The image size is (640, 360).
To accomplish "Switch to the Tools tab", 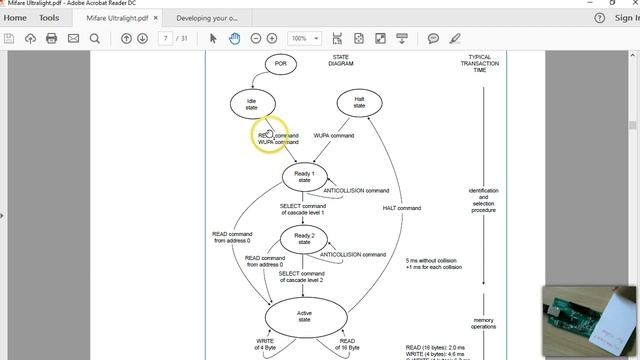I will click(x=49, y=18).
